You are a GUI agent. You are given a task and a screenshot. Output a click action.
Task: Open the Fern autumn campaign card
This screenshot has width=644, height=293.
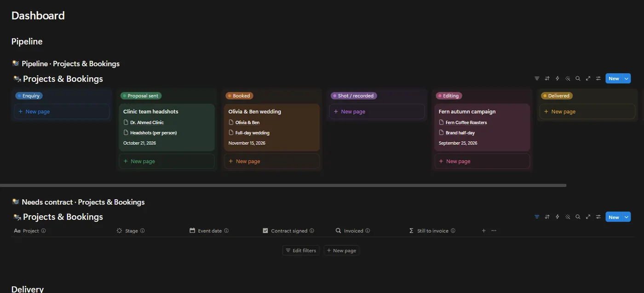pos(482,127)
